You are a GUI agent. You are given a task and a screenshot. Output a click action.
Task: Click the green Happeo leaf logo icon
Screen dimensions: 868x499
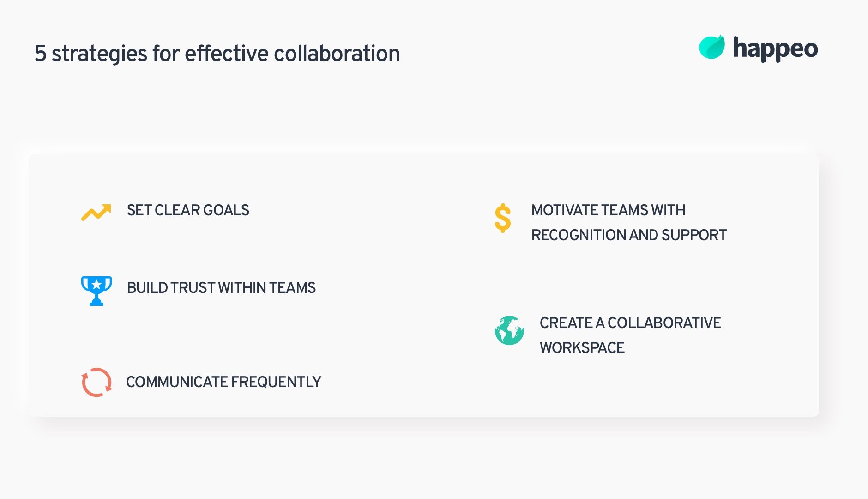[711, 47]
